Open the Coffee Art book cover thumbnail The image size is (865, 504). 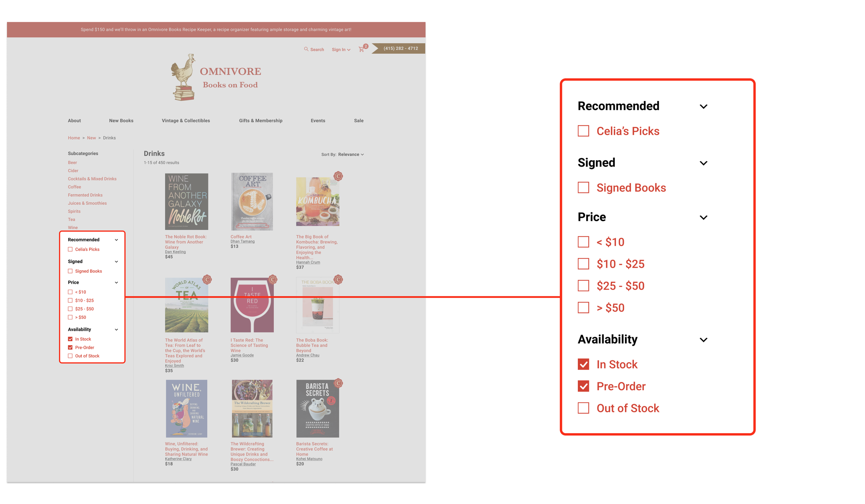pyautogui.click(x=252, y=202)
